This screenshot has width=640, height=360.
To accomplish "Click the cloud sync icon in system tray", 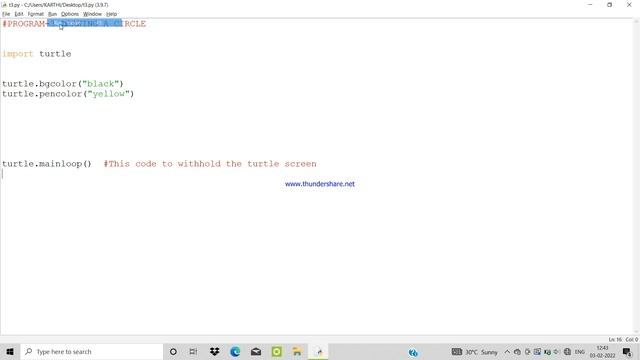I will click(x=517, y=352).
